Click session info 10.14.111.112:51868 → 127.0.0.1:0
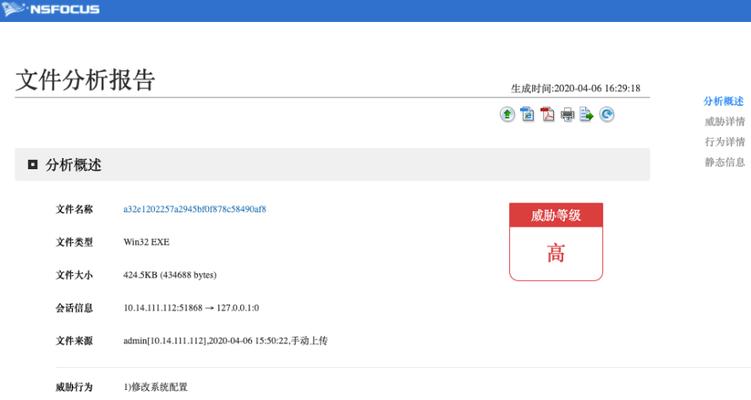 (191, 308)
